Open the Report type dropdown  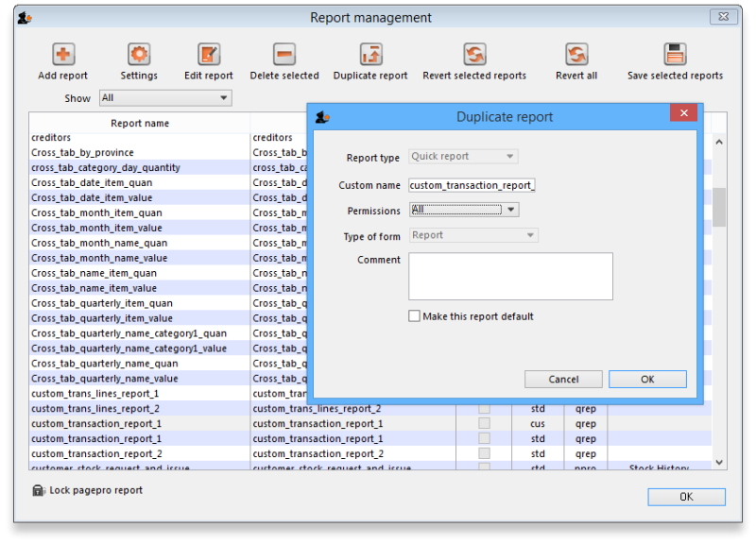coord(464,157)
